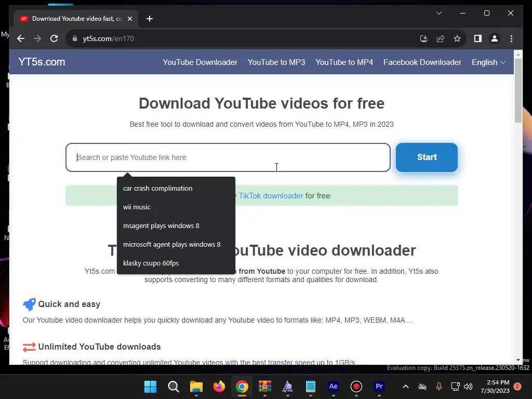Open Chrome profile avatar menu

pos(495,38)
